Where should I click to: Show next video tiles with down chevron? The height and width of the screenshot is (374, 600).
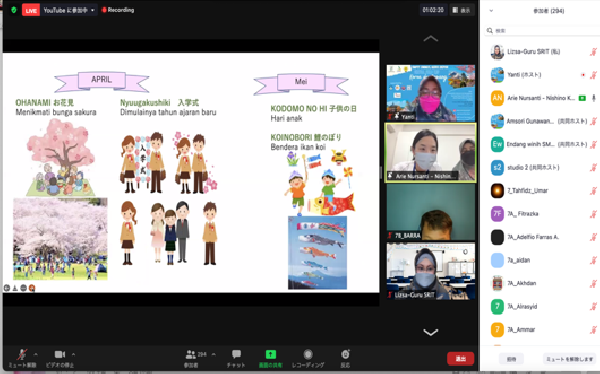click(x=430, y=332)
